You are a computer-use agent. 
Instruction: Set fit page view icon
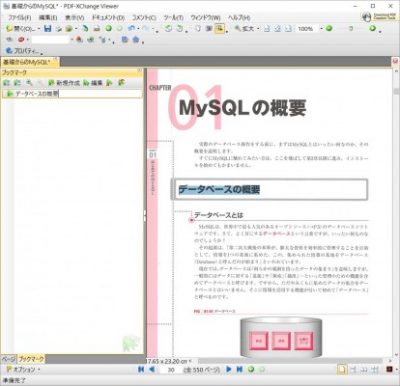tap(278, 29)
